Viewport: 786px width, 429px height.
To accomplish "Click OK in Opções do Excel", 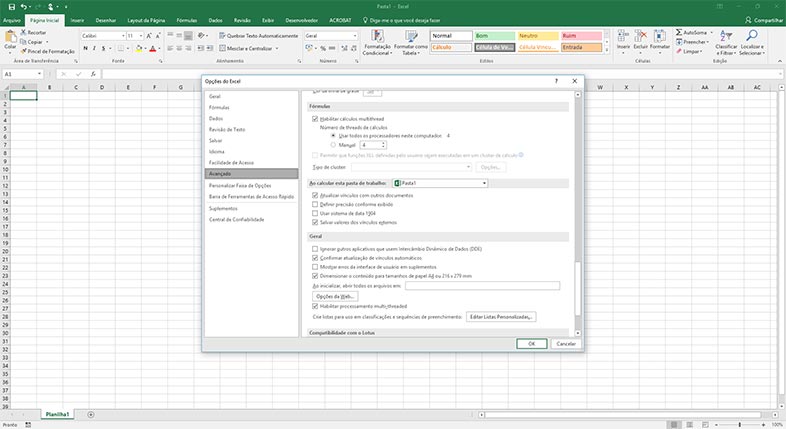I will click(531, 344).
